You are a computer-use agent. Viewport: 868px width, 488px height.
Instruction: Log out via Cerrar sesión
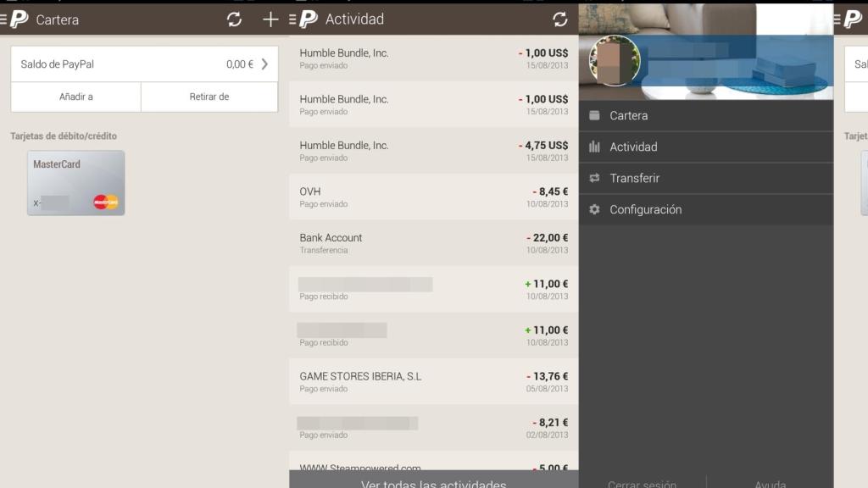(642, 483)
